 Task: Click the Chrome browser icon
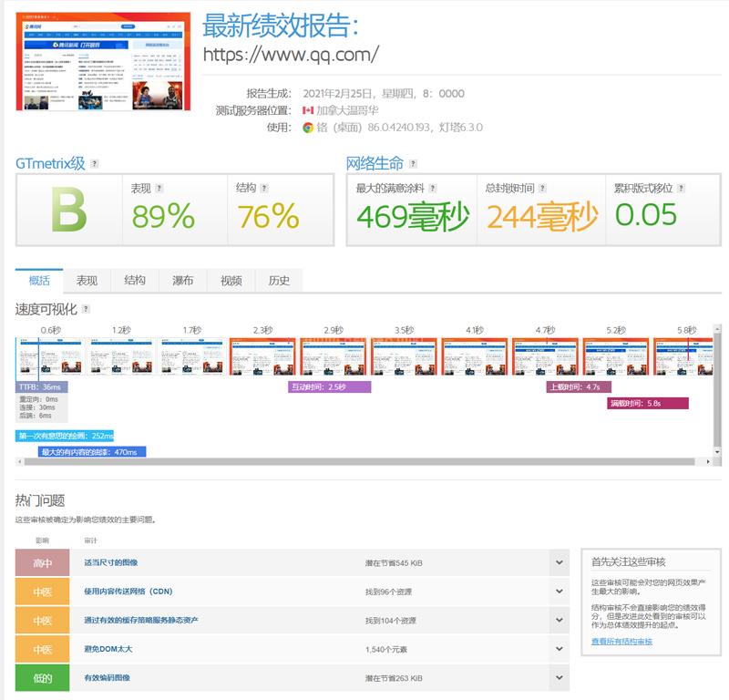(x=308, y=127)
